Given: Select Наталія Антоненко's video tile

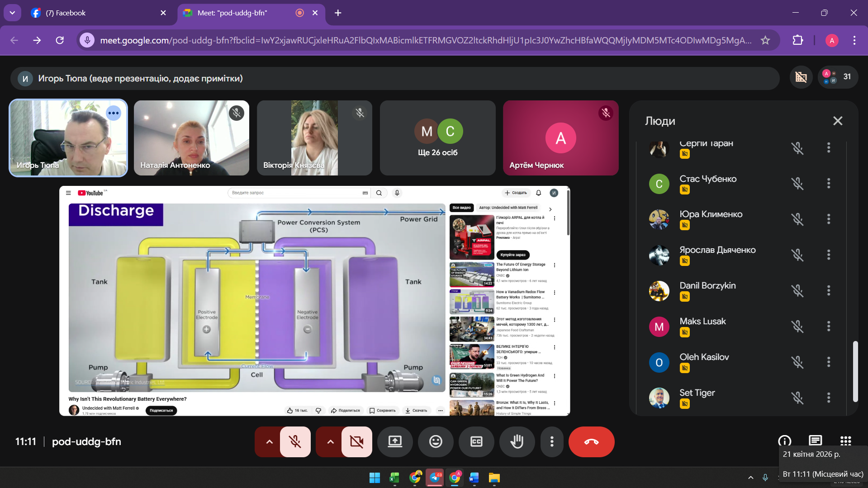Looking at the screenshot, I should coord(191,138).
